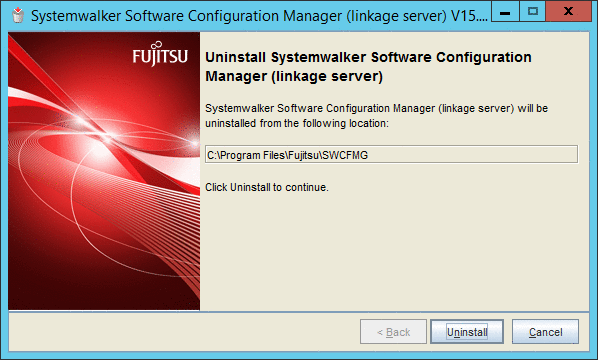The width and height of the screenshot is (598, 360).
Task: Maximize the Systemwalker uninstaller window
Action: (x=532, y=11)
